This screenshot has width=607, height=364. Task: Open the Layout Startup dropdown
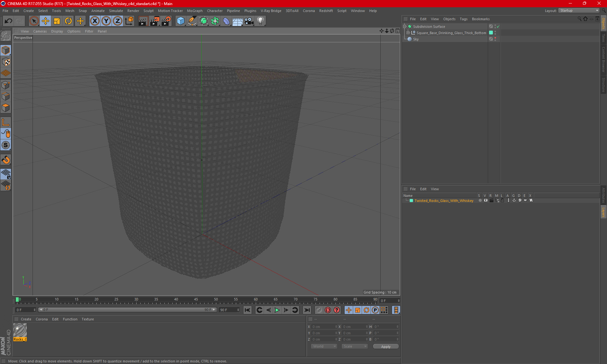pos(579,10)
